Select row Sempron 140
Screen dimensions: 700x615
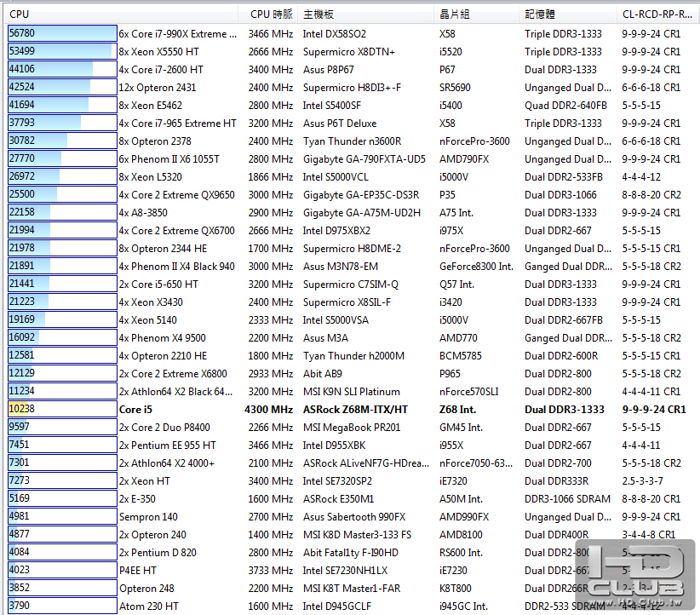tap(353, 516)
